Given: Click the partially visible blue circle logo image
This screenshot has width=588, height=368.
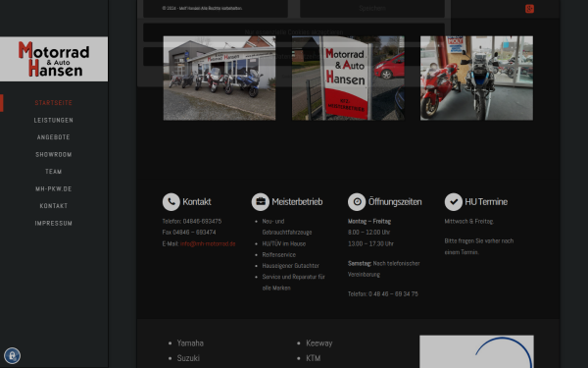Looking at the screenshot, I should click(476, 351).
